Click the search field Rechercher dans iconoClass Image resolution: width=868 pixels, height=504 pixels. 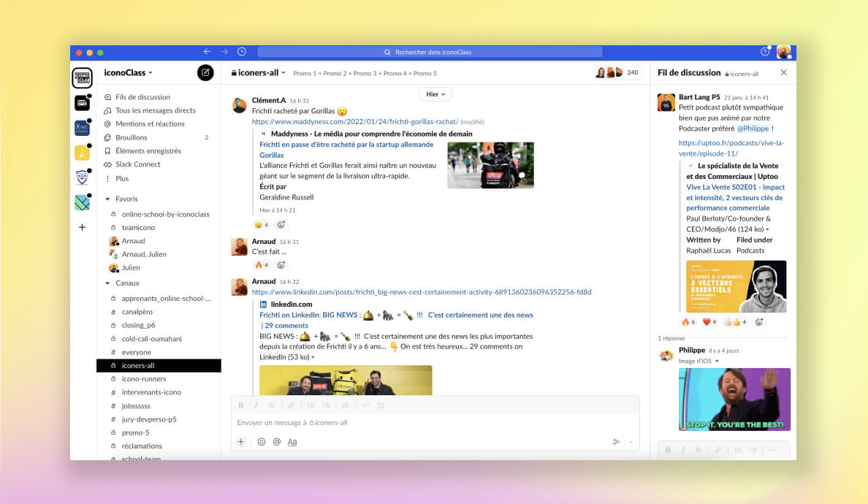pos(430,52)
